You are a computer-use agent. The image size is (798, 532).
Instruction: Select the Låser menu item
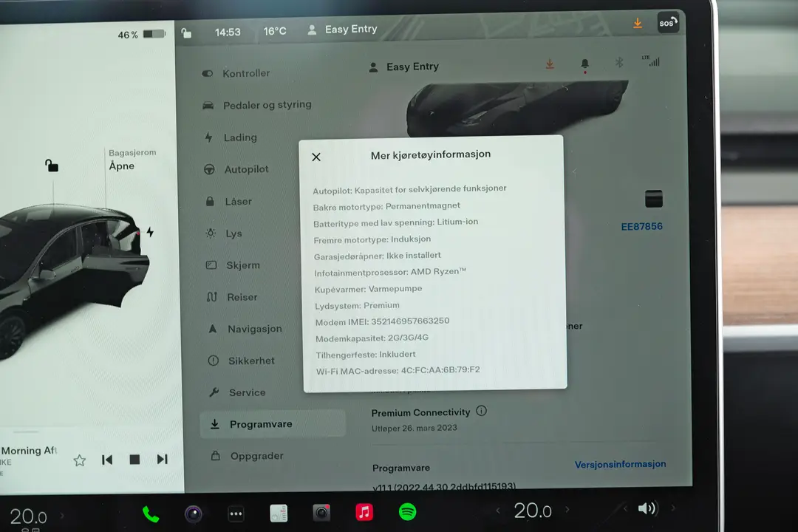(x=228, y=202)
